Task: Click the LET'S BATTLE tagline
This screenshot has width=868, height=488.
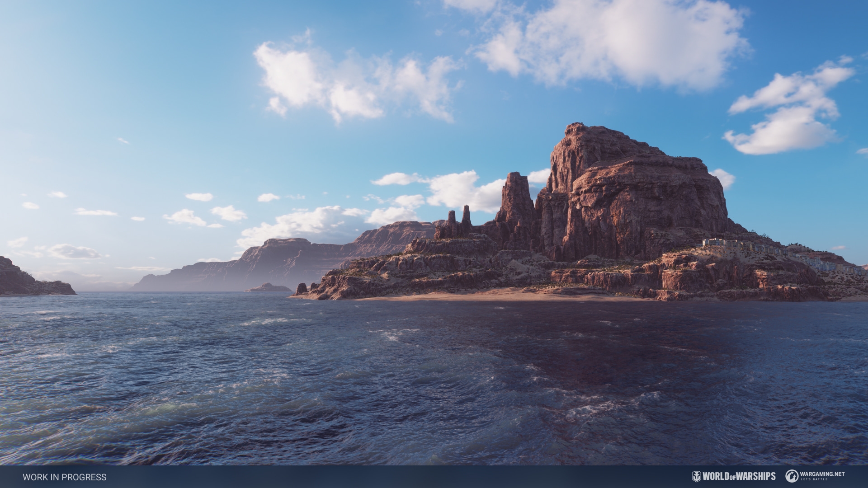Action: 814,480
